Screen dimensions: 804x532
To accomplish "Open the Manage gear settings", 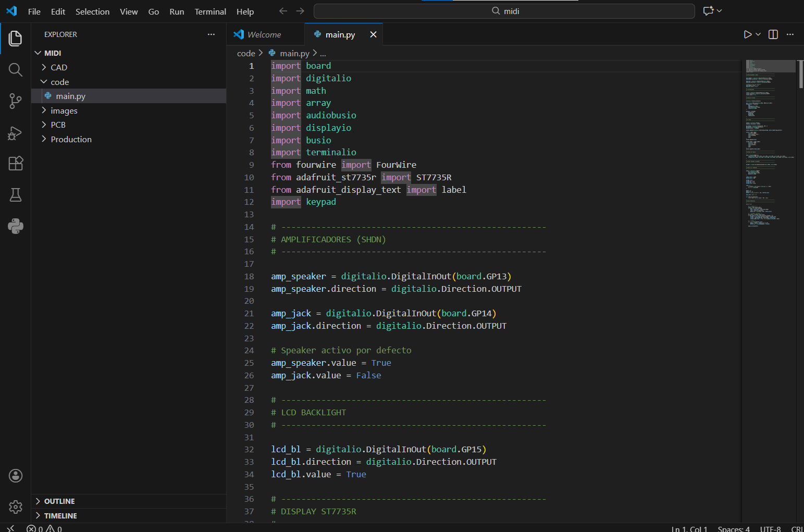I will click(16, 506).
